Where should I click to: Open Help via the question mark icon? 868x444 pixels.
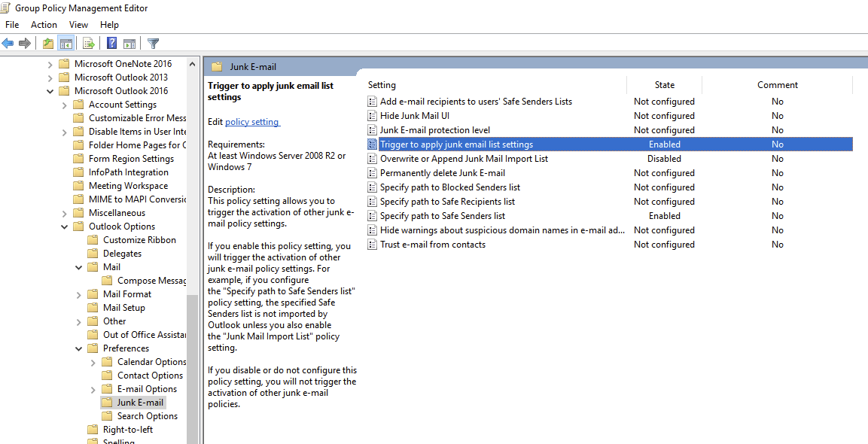tap(112, 43)
